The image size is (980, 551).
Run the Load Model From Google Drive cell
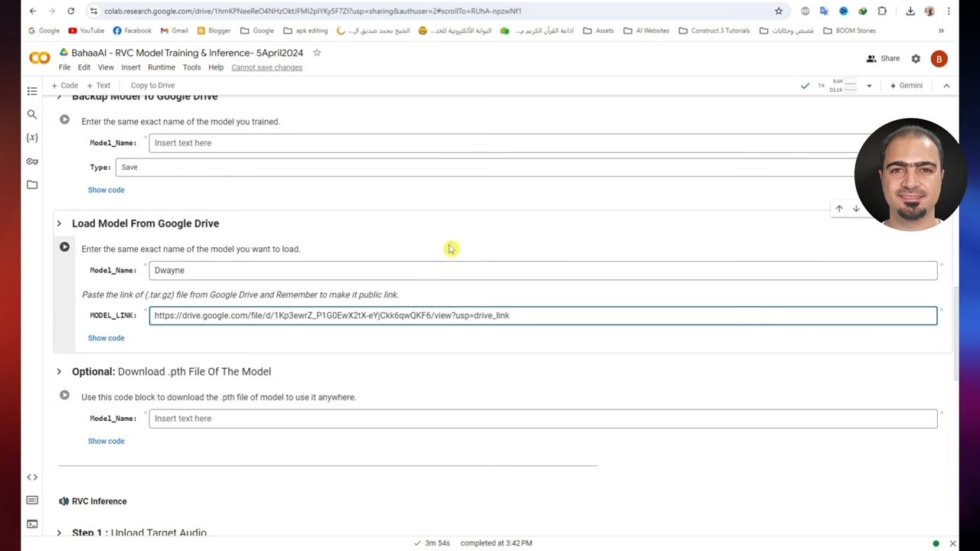tap(64, 247)
